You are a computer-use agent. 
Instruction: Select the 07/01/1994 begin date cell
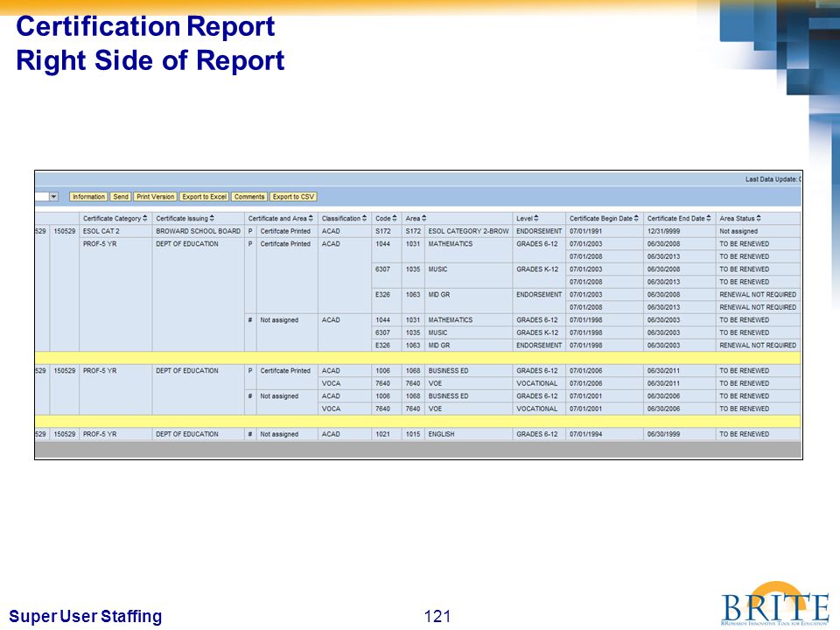(605, 434)
